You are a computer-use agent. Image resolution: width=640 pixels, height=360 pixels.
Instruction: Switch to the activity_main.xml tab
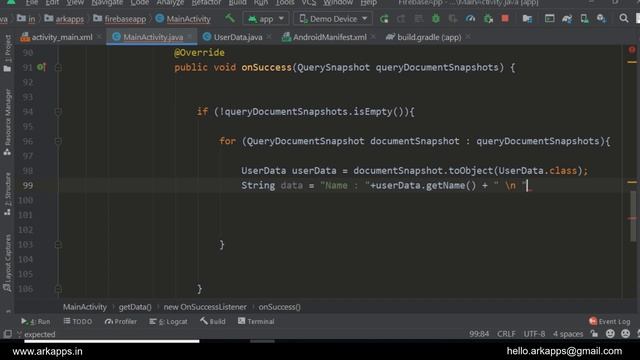click(x=57, y=37)
